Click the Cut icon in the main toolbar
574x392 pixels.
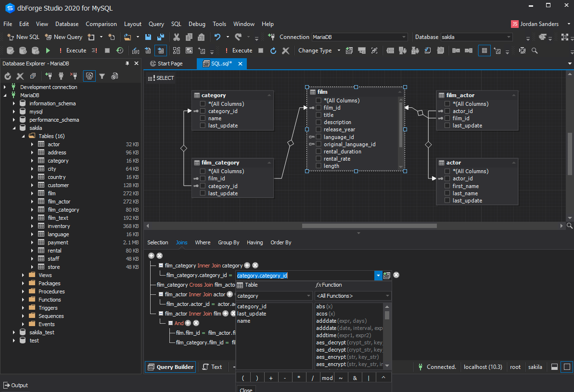[176, 37]
